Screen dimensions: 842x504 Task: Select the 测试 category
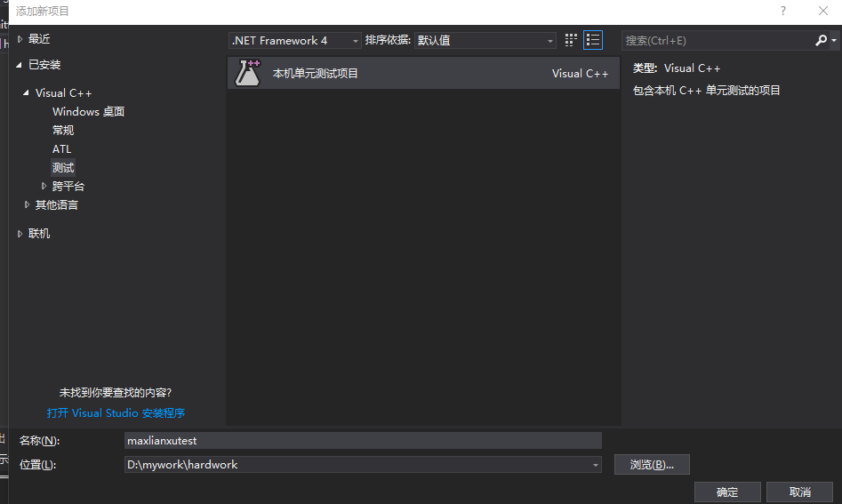coord(63,167)
